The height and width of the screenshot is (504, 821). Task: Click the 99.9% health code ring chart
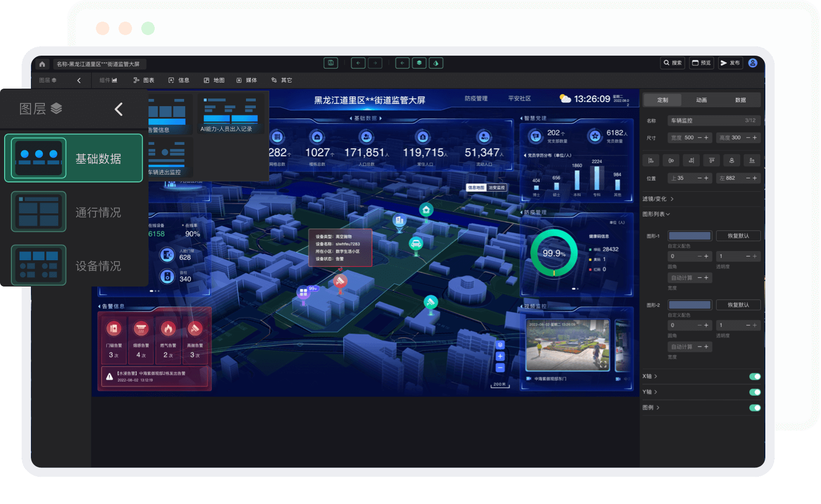click(554, 253)
